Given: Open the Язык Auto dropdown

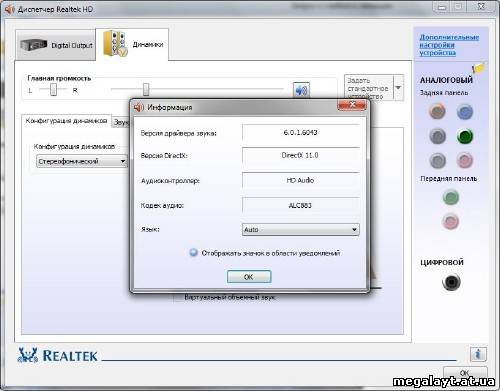Looking at the screenshot, I should point(300,230).
